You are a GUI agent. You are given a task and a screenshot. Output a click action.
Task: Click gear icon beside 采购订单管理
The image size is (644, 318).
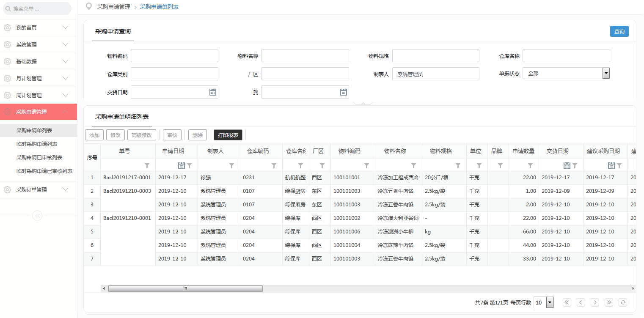point(7,189)
